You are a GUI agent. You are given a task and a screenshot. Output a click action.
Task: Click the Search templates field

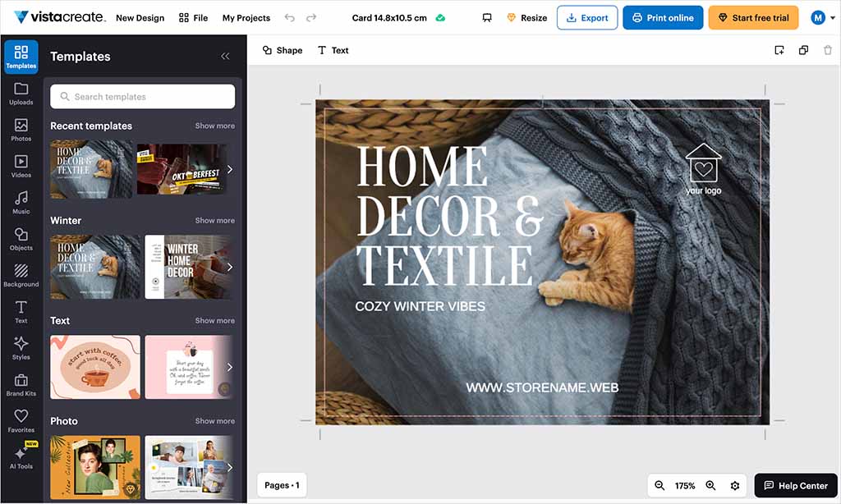tap(143, 97)
